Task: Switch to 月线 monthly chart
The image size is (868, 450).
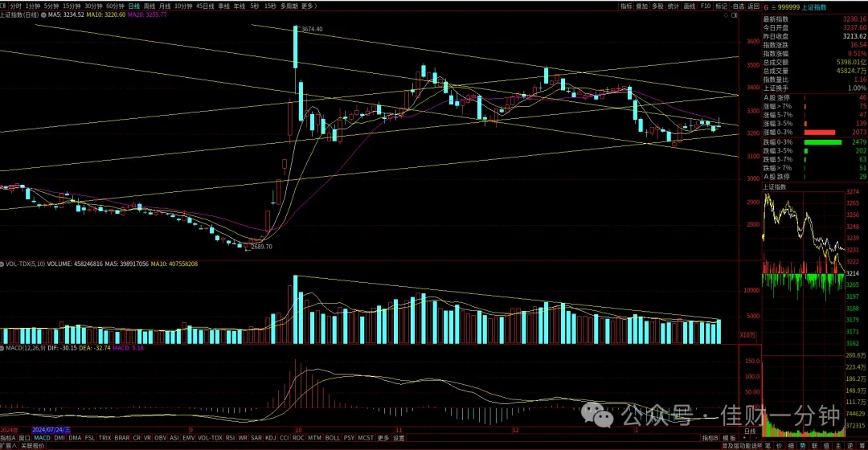Action: tap(165, 6)
